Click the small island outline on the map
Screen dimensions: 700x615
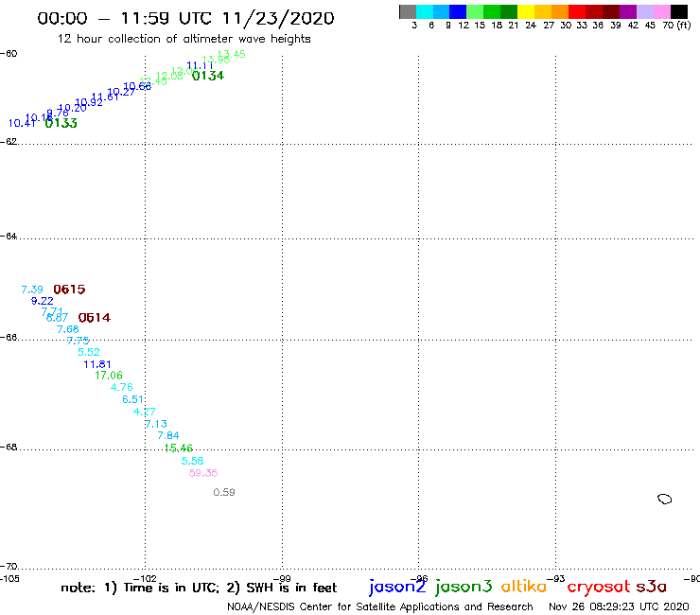pos(665,499)
